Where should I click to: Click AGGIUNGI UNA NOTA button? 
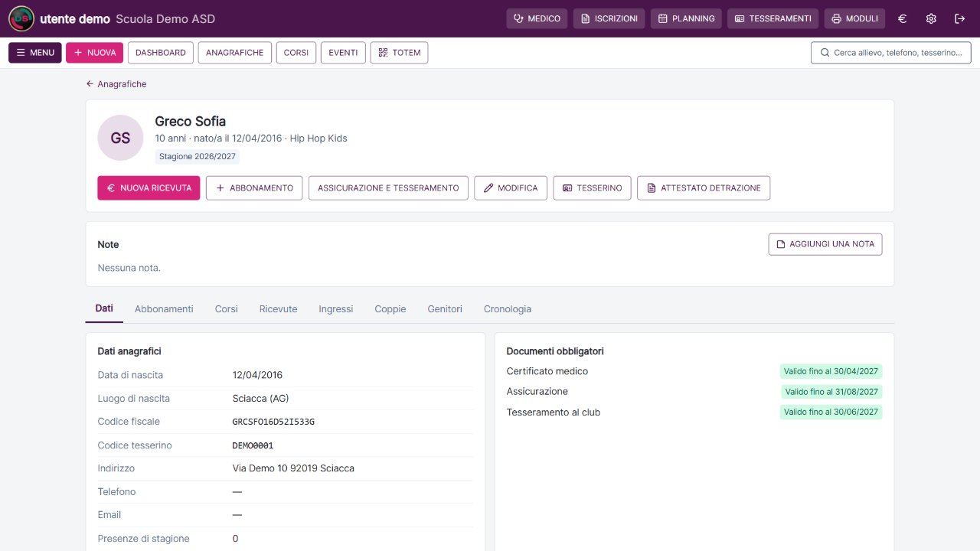click(x=825, y=244)
